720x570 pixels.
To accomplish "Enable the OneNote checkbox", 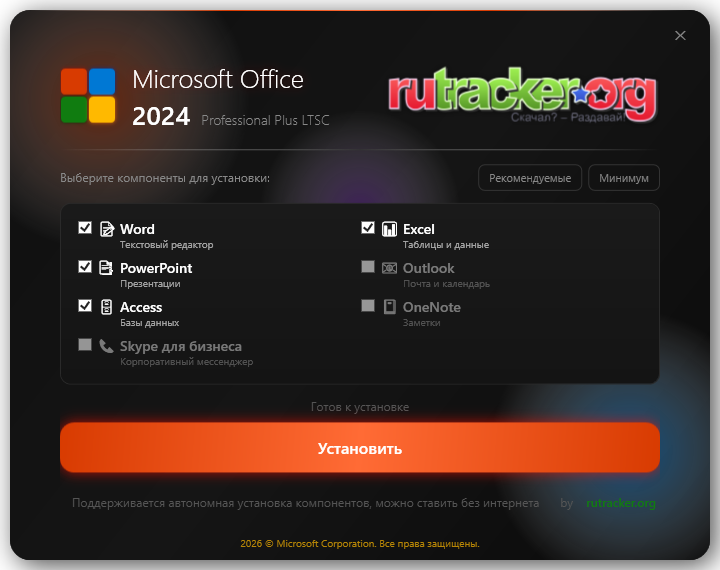I will tap(368, 306).
